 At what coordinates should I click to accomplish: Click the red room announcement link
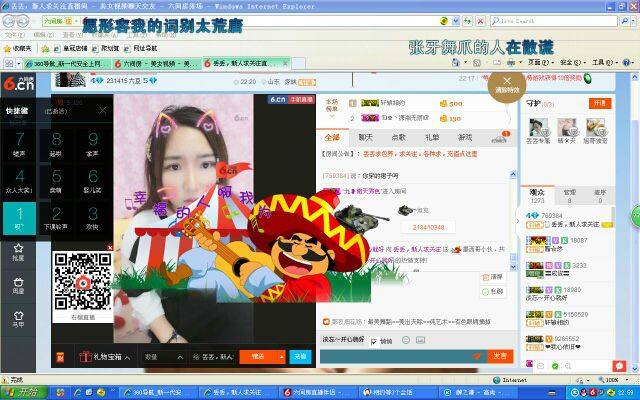[x=420, y=154]
